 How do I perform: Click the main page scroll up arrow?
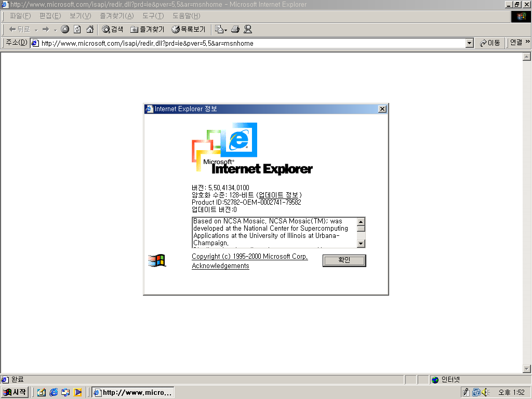(x=527, y=57)
